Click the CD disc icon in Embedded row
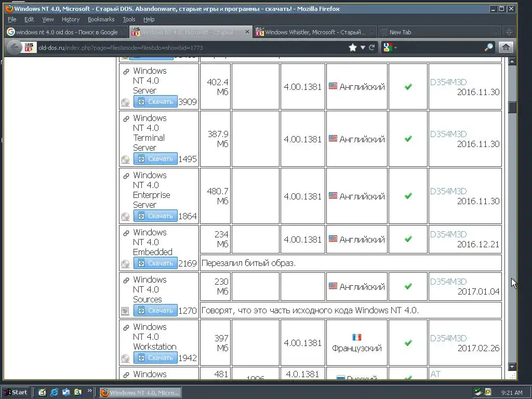The width and height of the screenshot is (532, 399). tap(126, 263)
